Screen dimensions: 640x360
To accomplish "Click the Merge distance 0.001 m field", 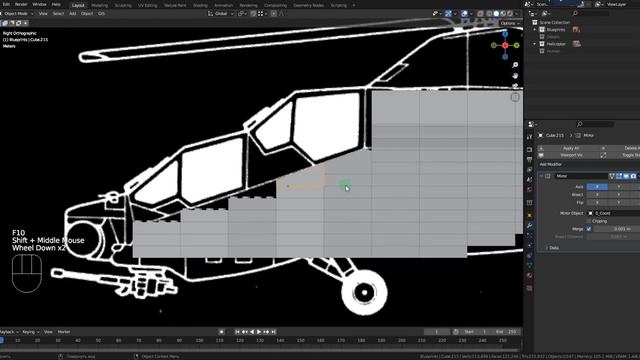I will tap(616, 229).
